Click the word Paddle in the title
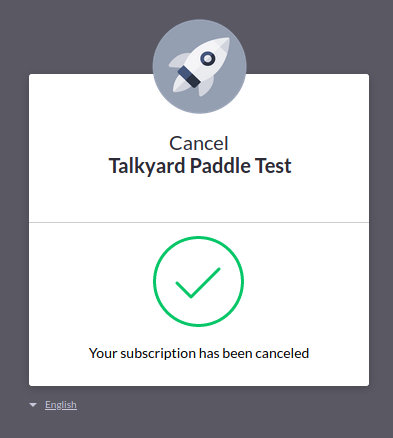Viewport: 393px width, 438px height. [220, 165]
